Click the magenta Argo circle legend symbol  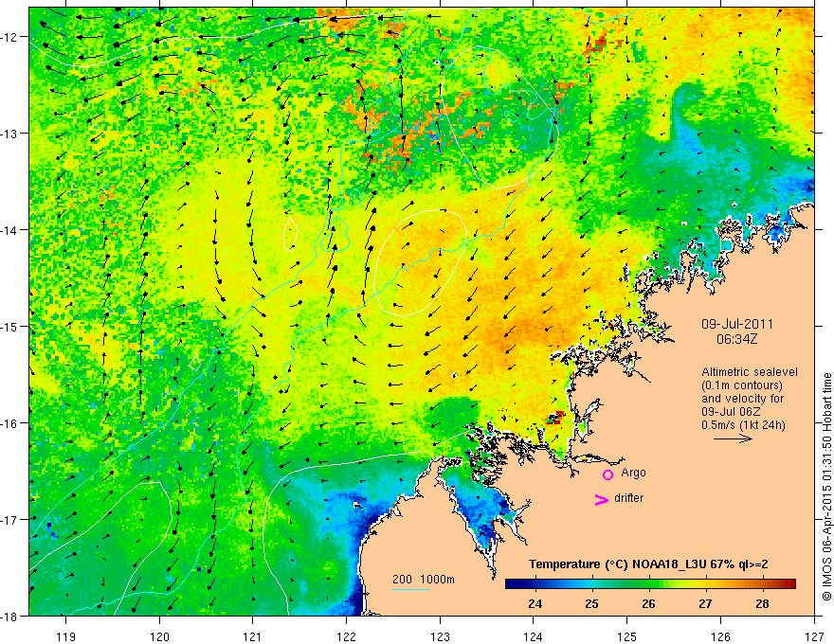coord(607,474)
